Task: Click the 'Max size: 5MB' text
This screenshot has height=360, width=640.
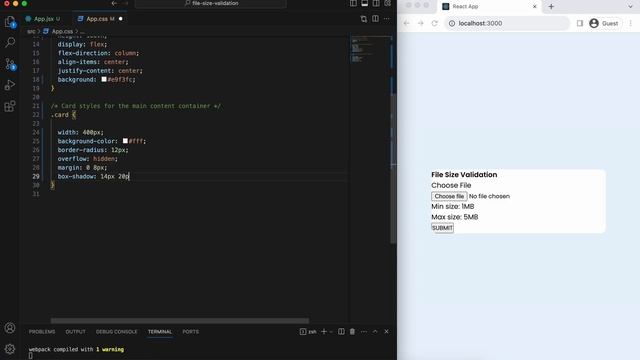Action: pyautogui.click(x=455, y=217)
